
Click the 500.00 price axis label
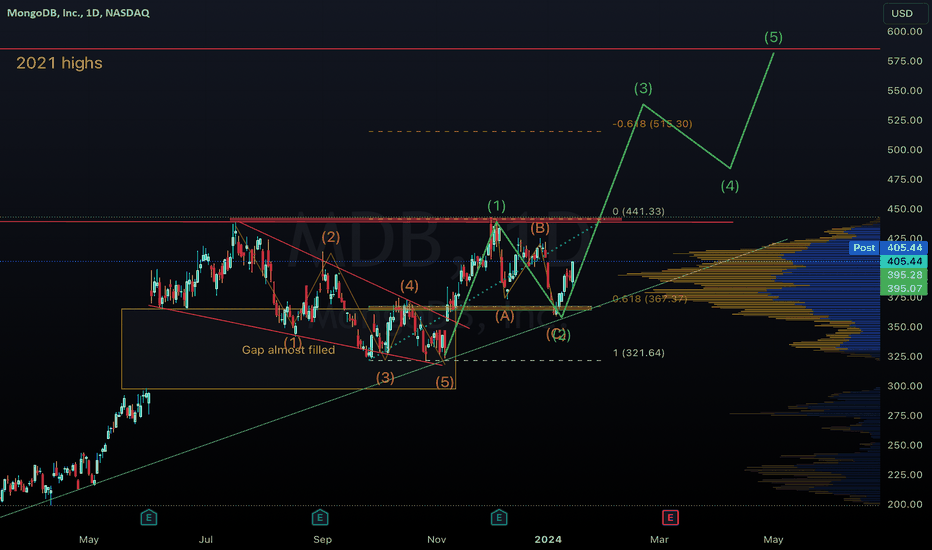(905, 149)
